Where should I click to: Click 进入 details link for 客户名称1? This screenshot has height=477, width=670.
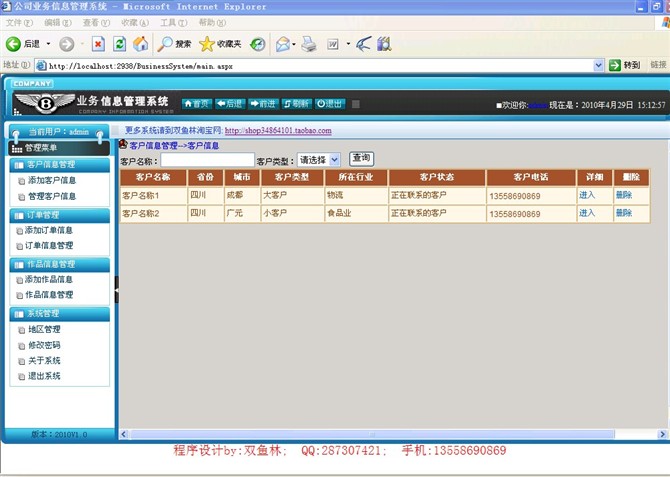pyautogui.click(x=587, y=195)
